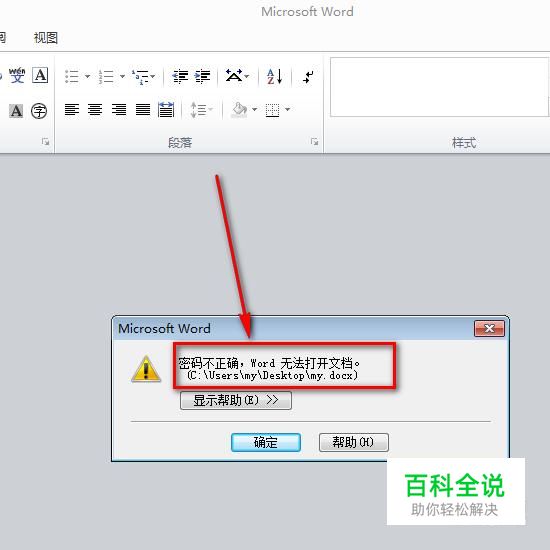Click the Asian Layout icon

click(x=234, y=75)
